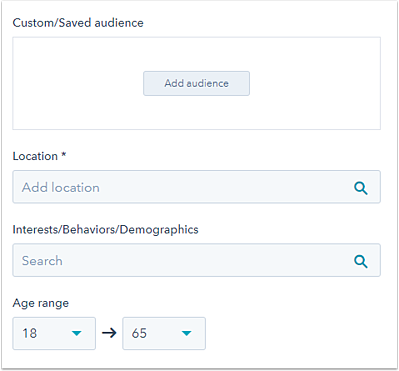Viewport: 399px width, 371px height.
Task: Click the arrow between age dropdowns
Action: pos(109,333)
